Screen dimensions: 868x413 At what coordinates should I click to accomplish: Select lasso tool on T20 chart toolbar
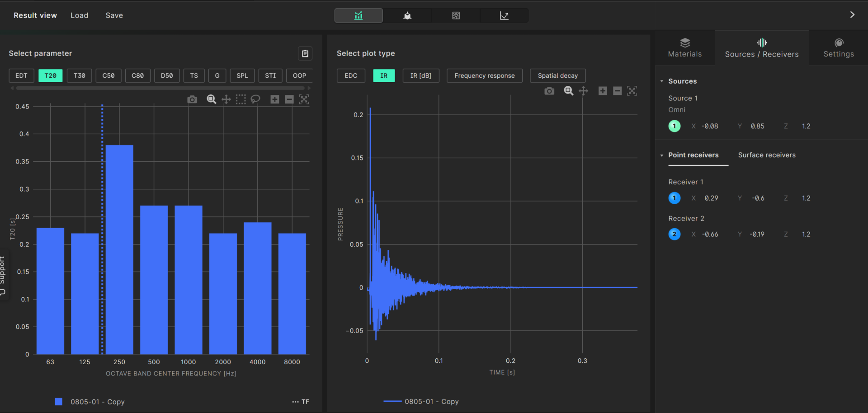[x=255, y=99]
